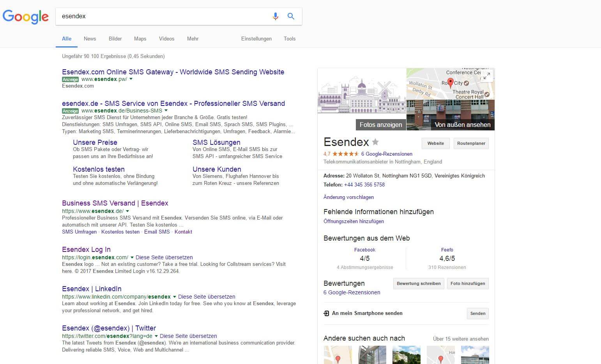Click the Website button
601x364 pixels.
[x=435, y=143]
